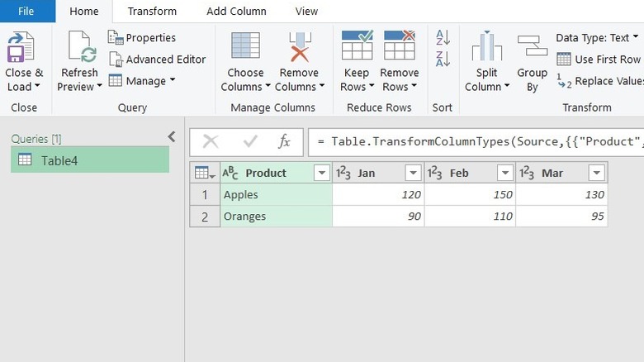Open query Properties
644x362 pixels.
click(x=142, y=37)
